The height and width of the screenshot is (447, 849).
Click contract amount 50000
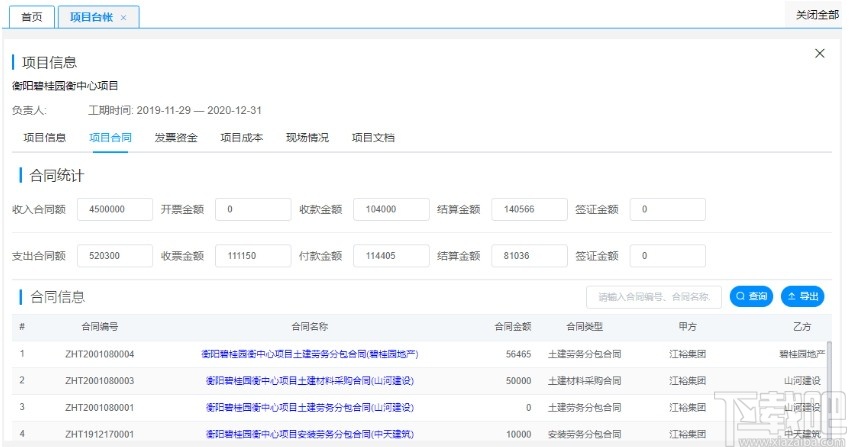(x=518, y=380)
